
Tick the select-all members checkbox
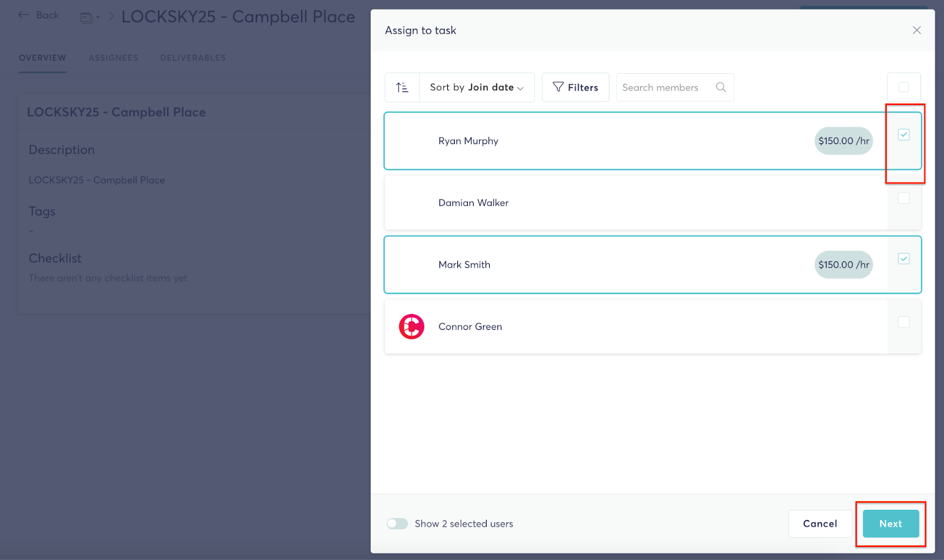[x=903, y=87]
